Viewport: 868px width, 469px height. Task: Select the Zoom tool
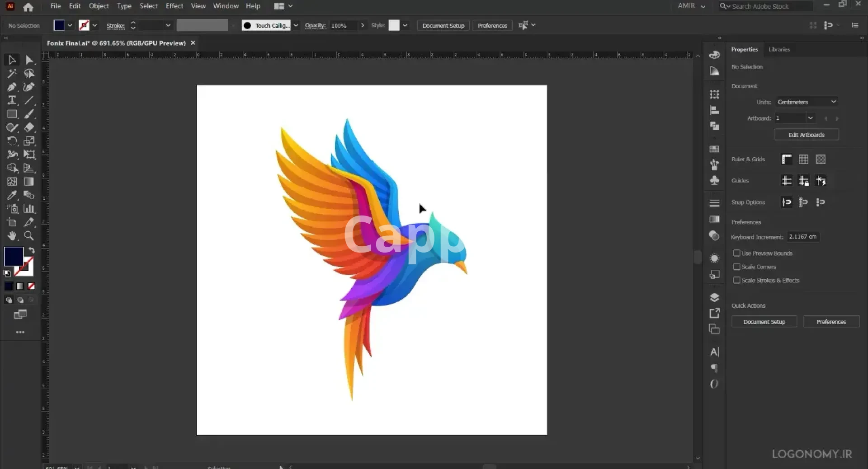[29, 236]
